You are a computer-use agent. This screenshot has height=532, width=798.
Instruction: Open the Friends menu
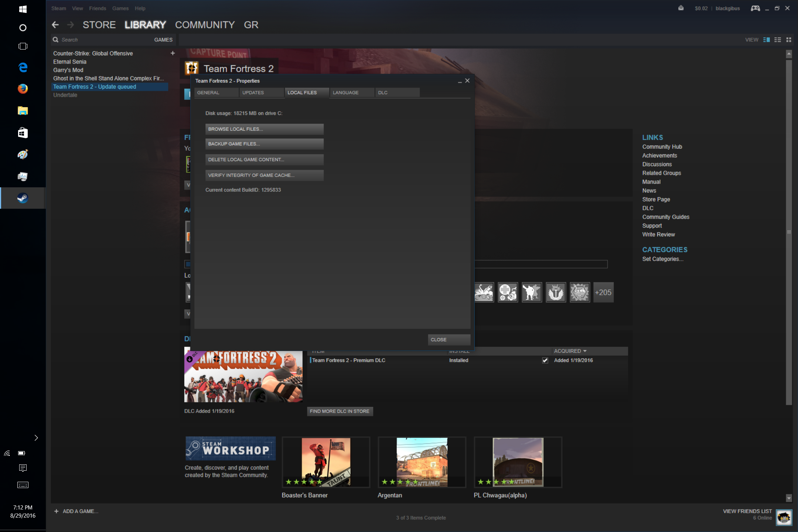point(97,8)
